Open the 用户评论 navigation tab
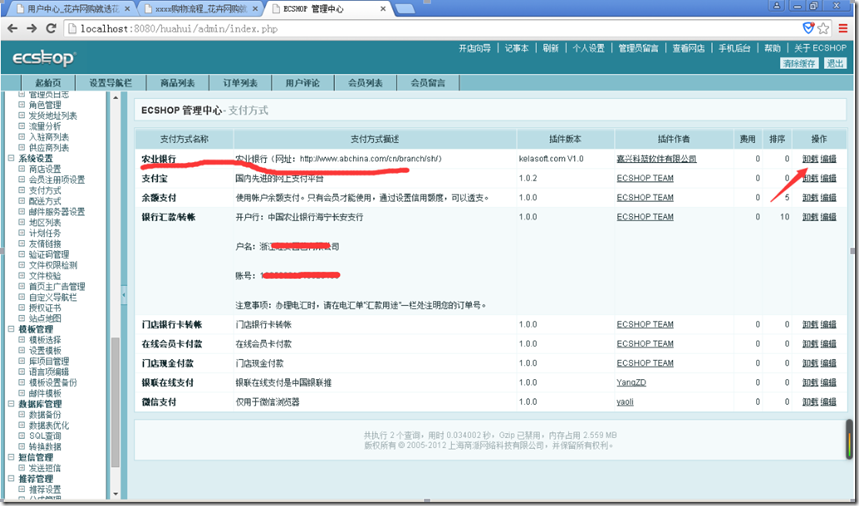 coord(302,83)
